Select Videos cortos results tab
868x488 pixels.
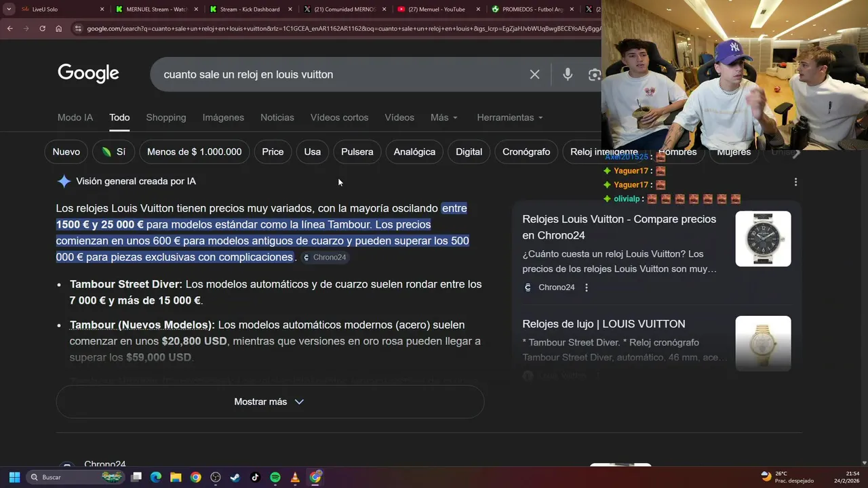(x=340, y=117)
